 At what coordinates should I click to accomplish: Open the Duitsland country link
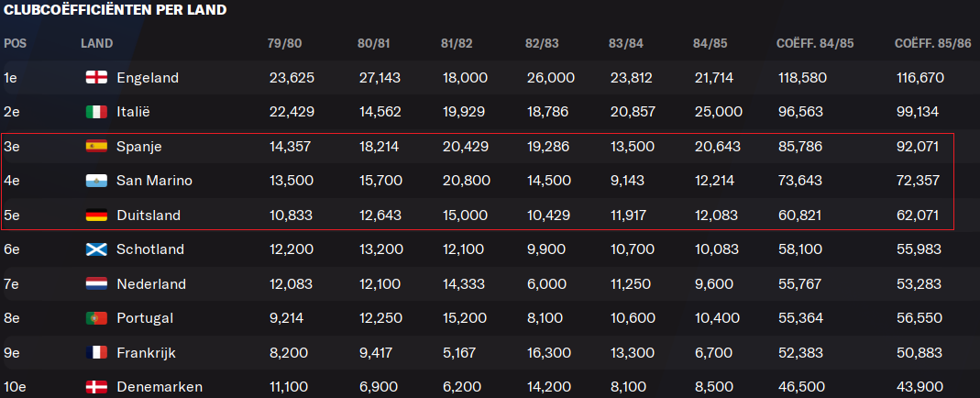point(149,216)
